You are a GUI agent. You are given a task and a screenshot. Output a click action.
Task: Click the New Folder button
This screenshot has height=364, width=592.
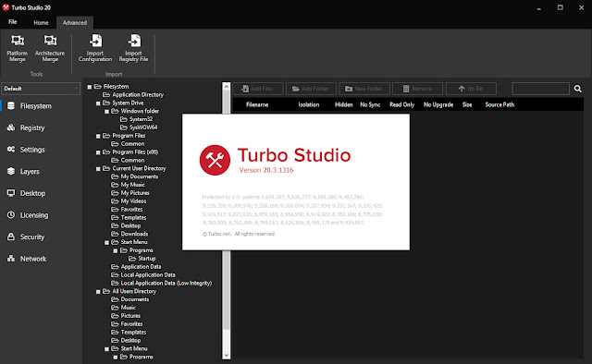pyautogui.click(x=364, y=89)
